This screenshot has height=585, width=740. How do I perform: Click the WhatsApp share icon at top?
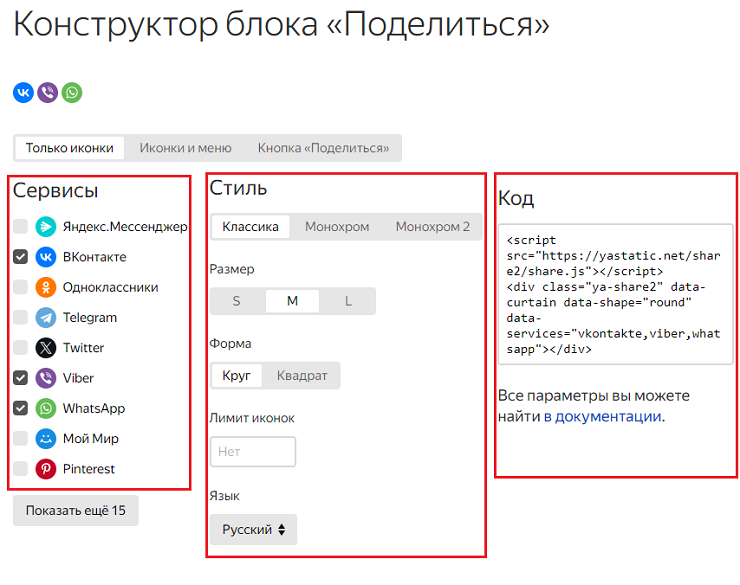[72, 93]
